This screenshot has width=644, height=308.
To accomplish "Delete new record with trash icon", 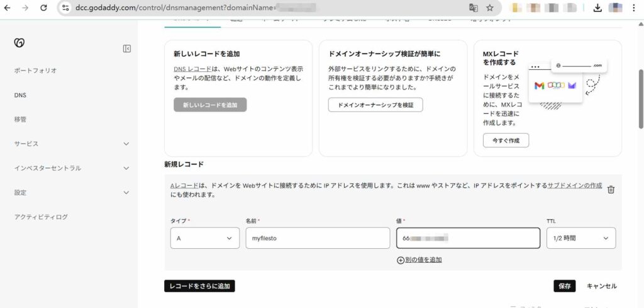I will click(611, 190).
